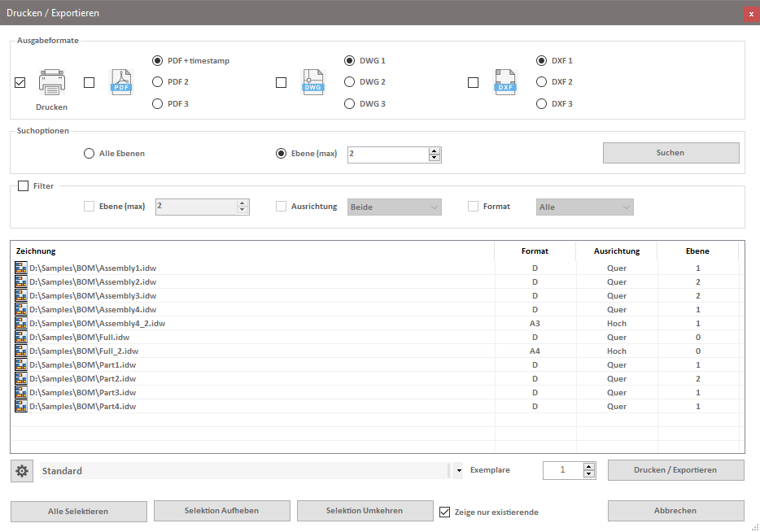Toggle the Filter checkbox

(23, 186)
